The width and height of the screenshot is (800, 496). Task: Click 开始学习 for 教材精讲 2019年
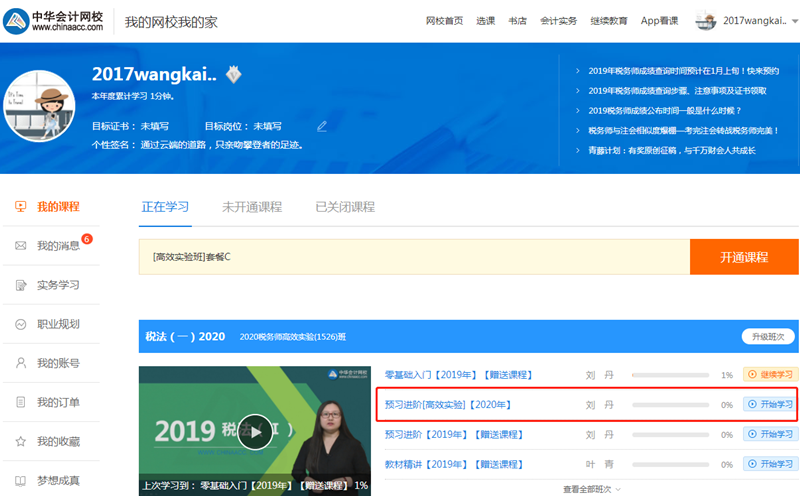click(770, 464)
